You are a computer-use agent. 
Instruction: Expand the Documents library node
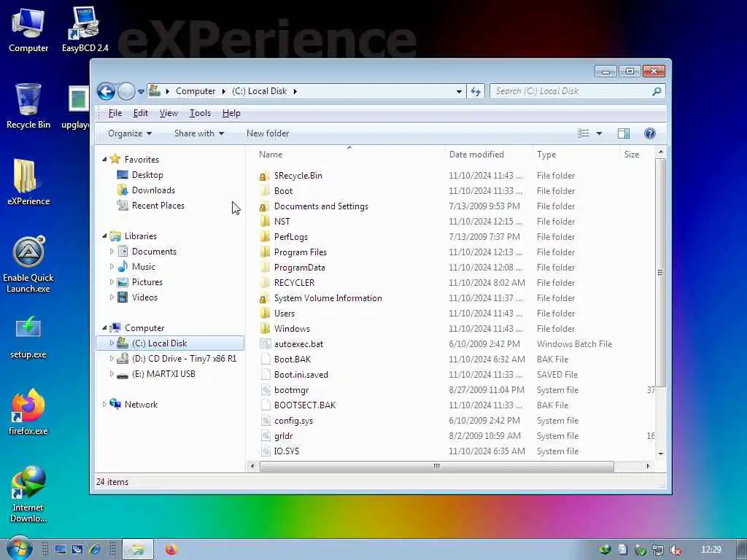coord(112,252)
